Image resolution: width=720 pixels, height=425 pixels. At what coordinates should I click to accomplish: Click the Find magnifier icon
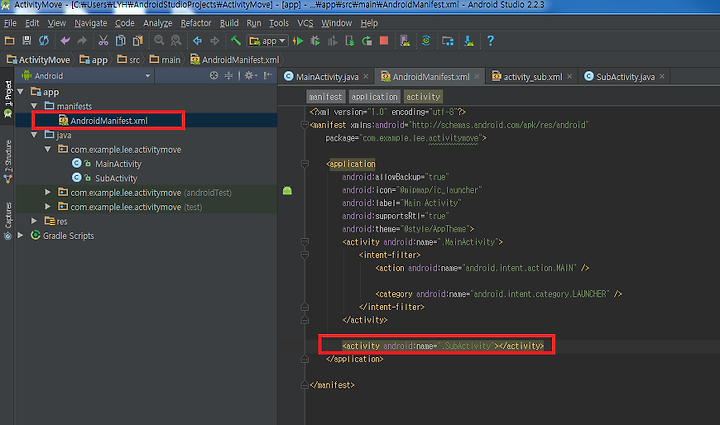tap(159, 41)
